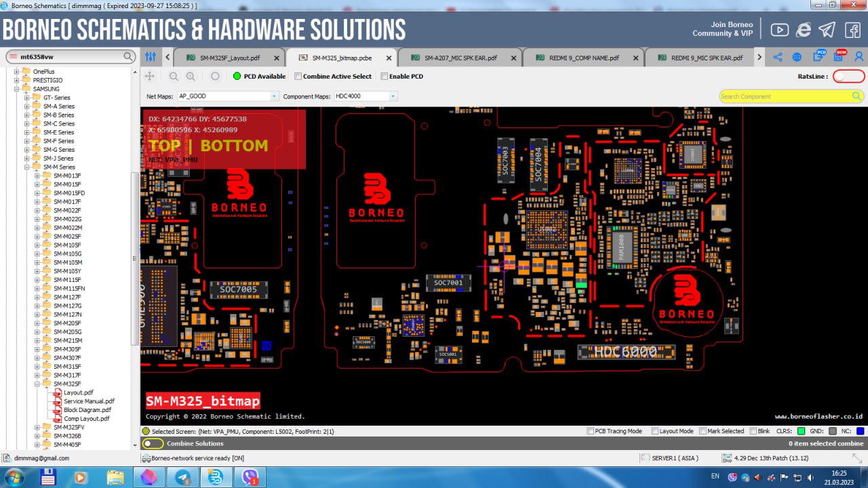Click the circle reset view tool
Viewport: 868px width, 488px height.
[215, 77]
